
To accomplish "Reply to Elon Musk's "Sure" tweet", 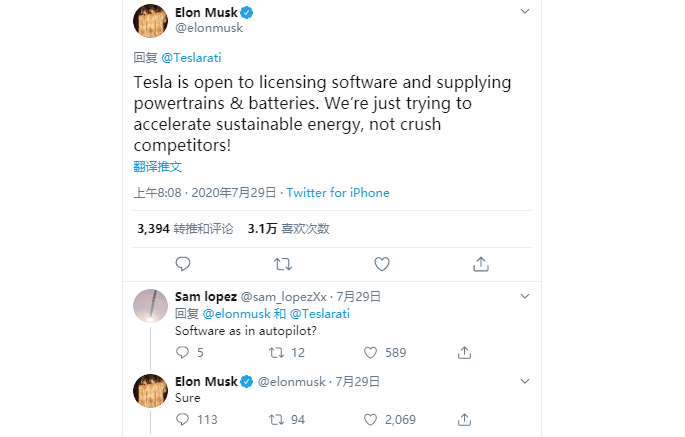I will [182, 419].
